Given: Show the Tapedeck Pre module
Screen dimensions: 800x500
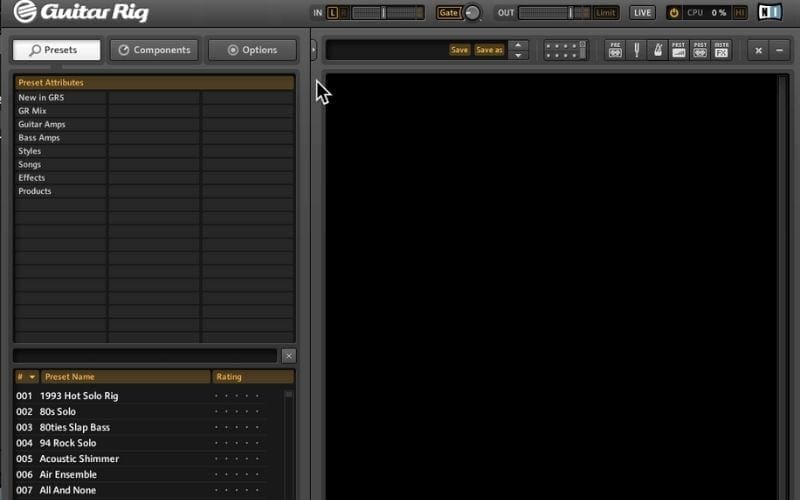Looking at the screenshot, I should pyautogui.click(x=615, y=50).
